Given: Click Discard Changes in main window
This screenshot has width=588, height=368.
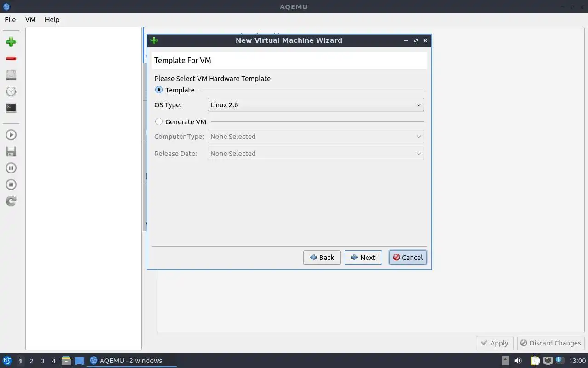Looking at the screenshot, I should pos(551,343).
